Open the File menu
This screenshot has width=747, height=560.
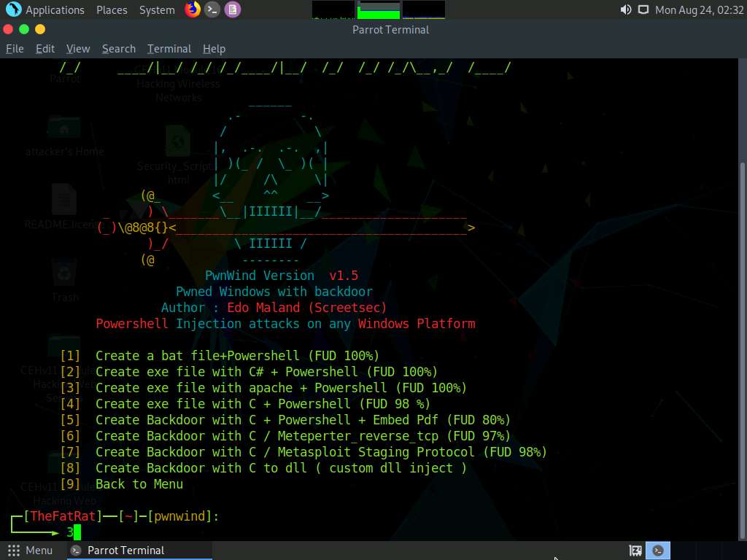click(15, 49)
